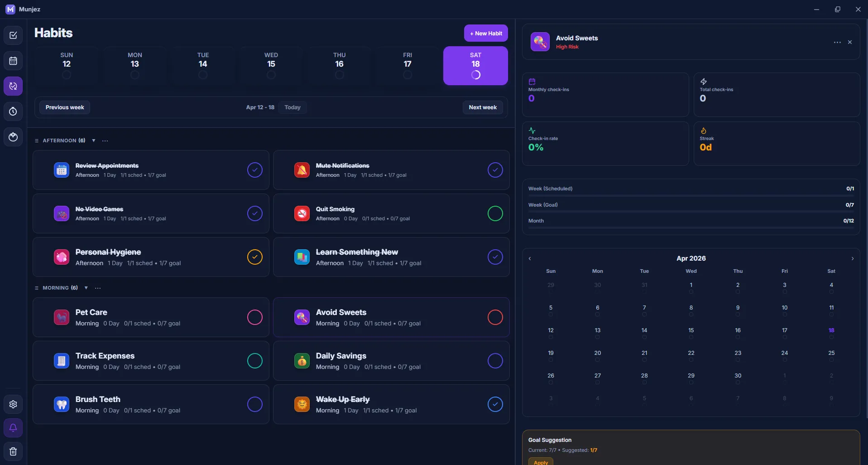
Task: Open the Timer clock sidebar icon
Action: click(x=13, y=111)
